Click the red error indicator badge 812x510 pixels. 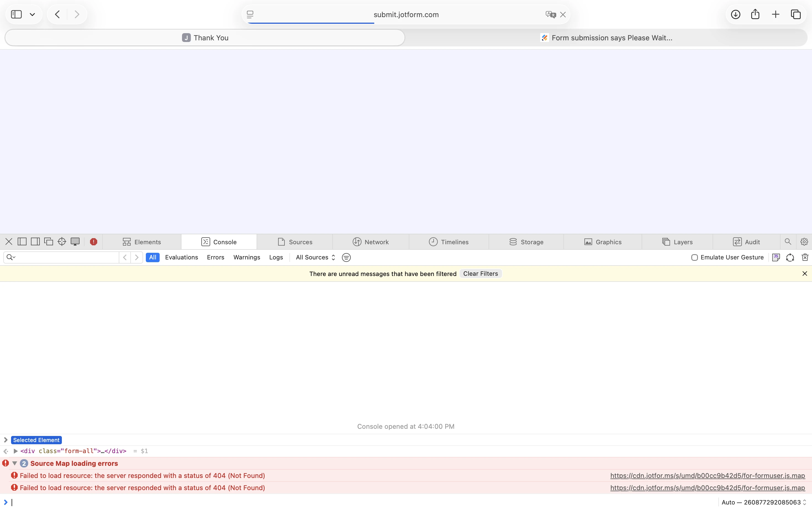(94, 242)
